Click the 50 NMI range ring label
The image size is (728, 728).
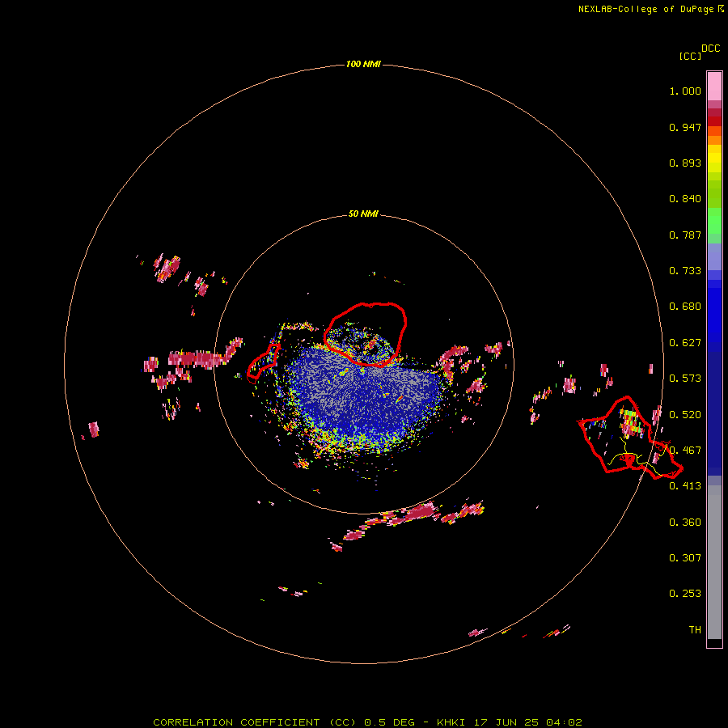363,214
